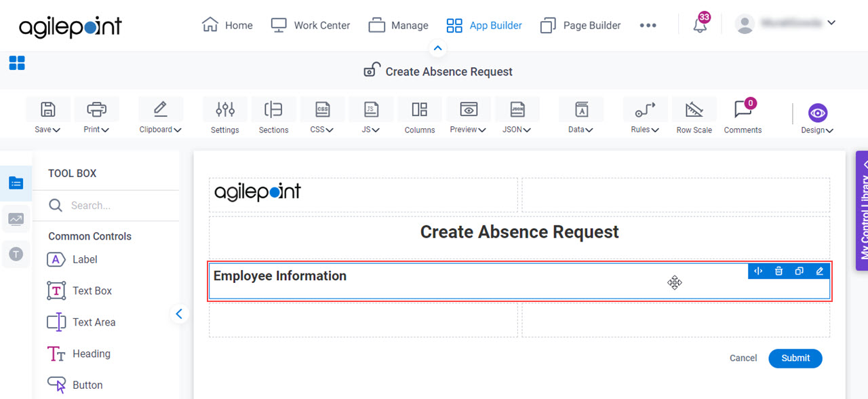Image resolution: width=868 pixels, height=399 pixels.
Task: Open the Clipboard toolbar menu
Action: point(161,116)
